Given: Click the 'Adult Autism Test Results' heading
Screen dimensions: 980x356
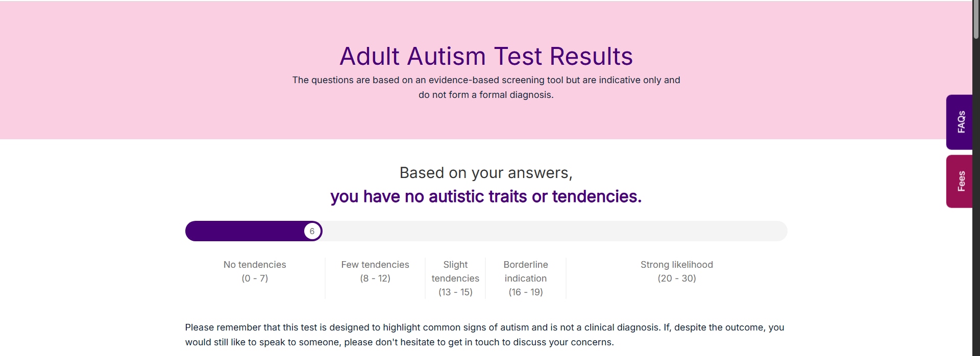Looking at the screenshot, I should [x=486, y=56].
